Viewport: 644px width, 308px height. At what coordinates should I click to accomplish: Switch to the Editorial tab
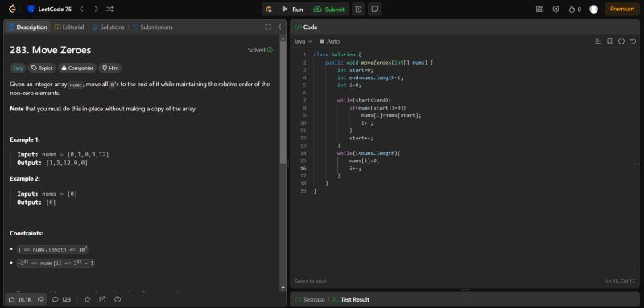(x=69, y=27)
